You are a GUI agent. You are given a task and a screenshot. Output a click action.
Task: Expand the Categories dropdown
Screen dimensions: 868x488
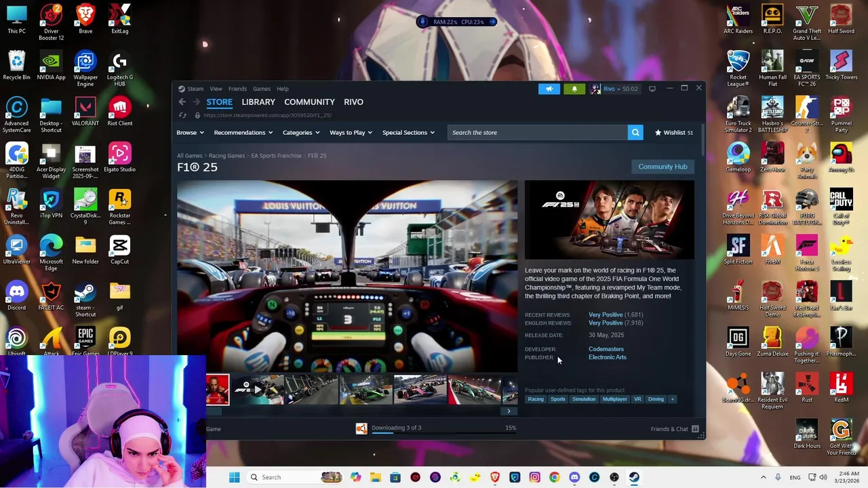pyautogui.click(x=301, y=132)
